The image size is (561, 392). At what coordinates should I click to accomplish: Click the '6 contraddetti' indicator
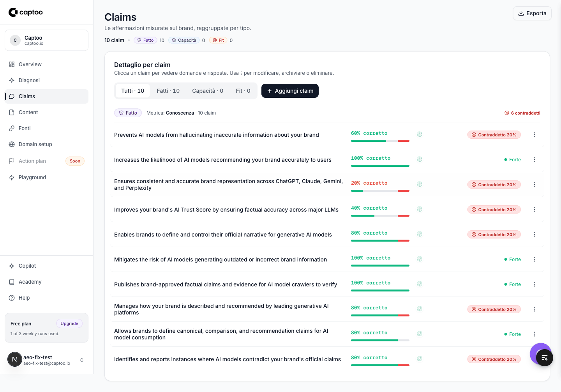(x=522, y=113)
